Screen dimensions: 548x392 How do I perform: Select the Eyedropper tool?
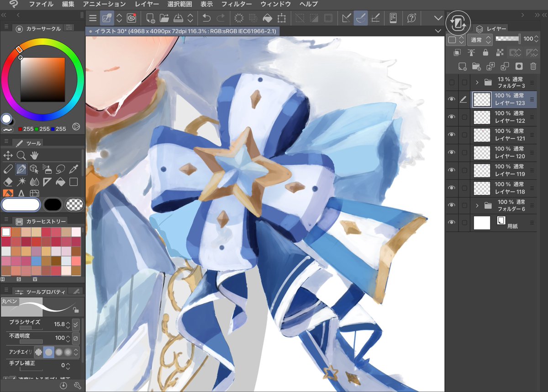coord(73,169)
